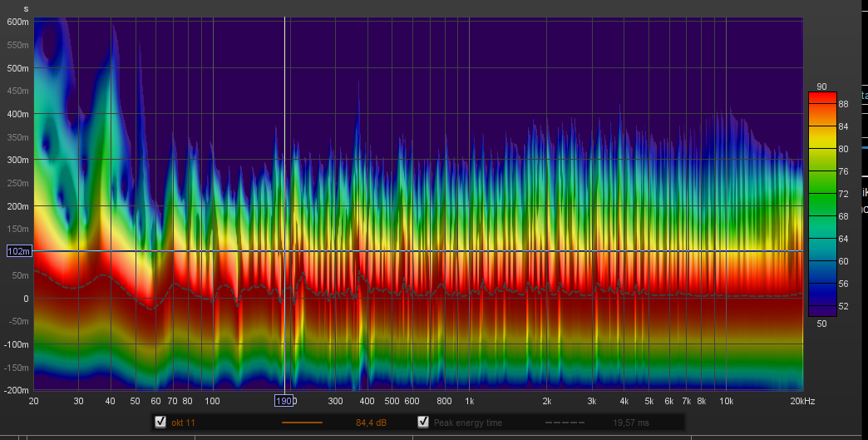Screen dimensions: 868x440
Task: Click the 10k frequency axis label
Action: click(727, 401)
